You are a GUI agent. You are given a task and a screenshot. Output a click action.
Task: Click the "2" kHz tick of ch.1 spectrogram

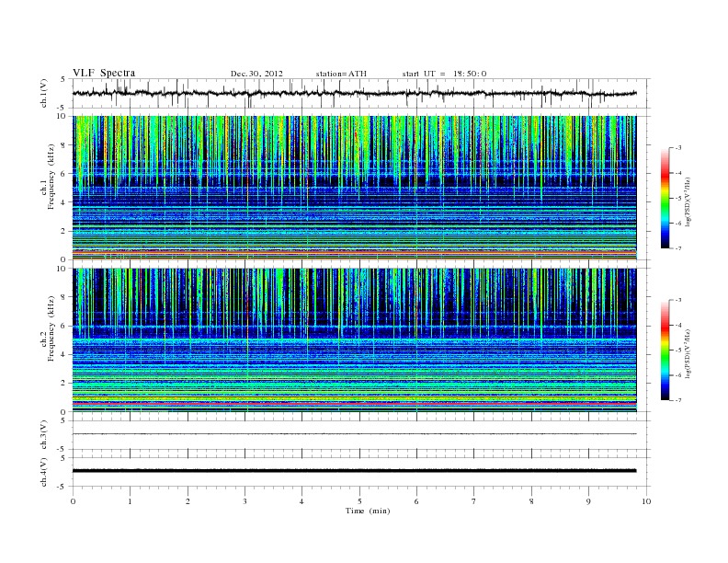pyautogui.click(x=64, y=231)
